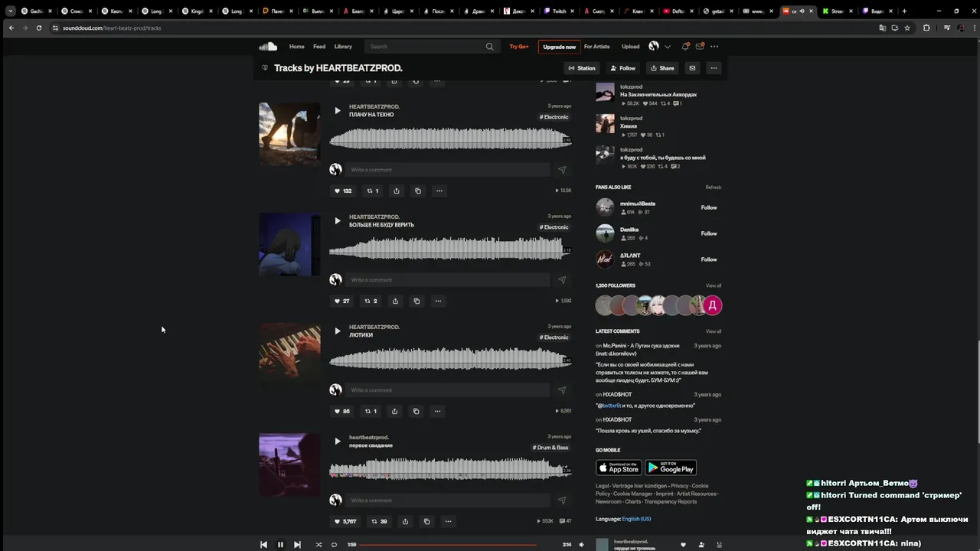980x551 pixels.
Task: Copy link of ПЛАЧУ НА ТЕХНО track
Action: tap(417, 191)
